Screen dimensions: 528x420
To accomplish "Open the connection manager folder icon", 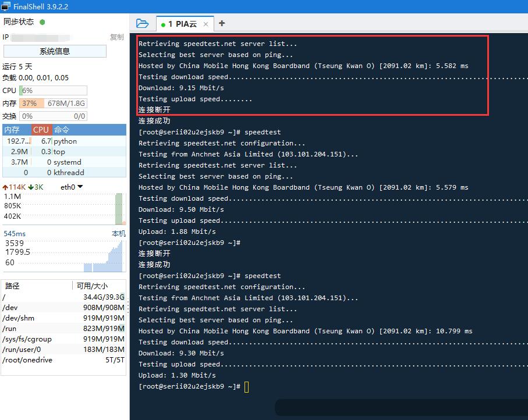I will [x=143, y=24].
